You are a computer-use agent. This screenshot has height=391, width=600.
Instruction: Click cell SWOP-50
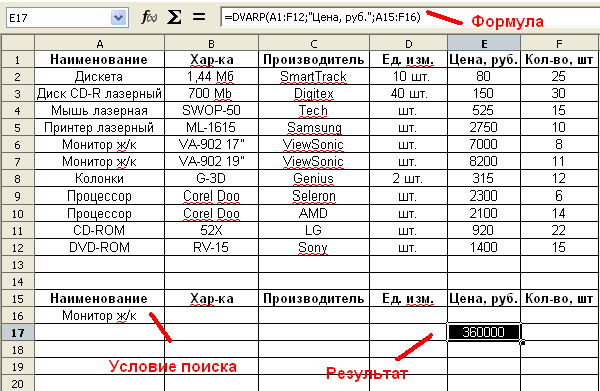coord(211,111)
